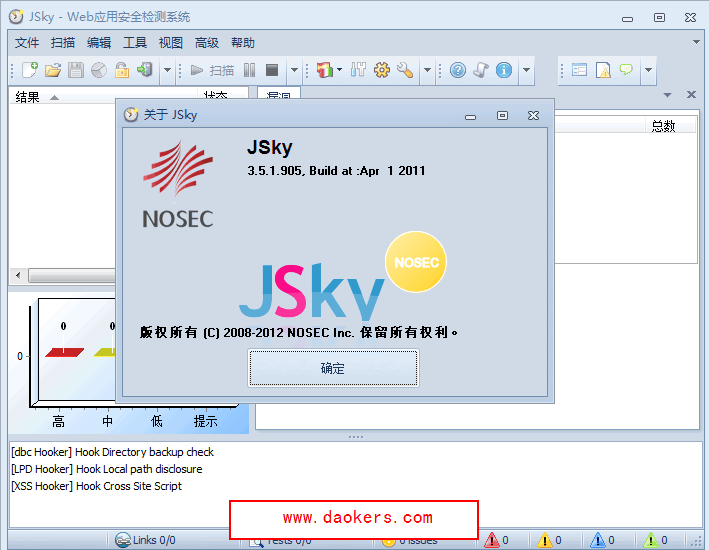Pause the scan with pause icon
The width and height of the screenshot is (709, 550).
point(249,70)
